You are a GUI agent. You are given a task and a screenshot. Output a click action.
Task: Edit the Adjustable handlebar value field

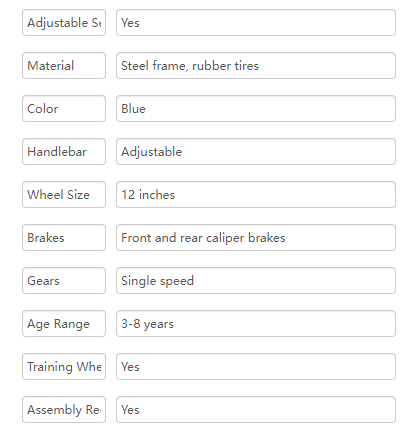point(256,152)
